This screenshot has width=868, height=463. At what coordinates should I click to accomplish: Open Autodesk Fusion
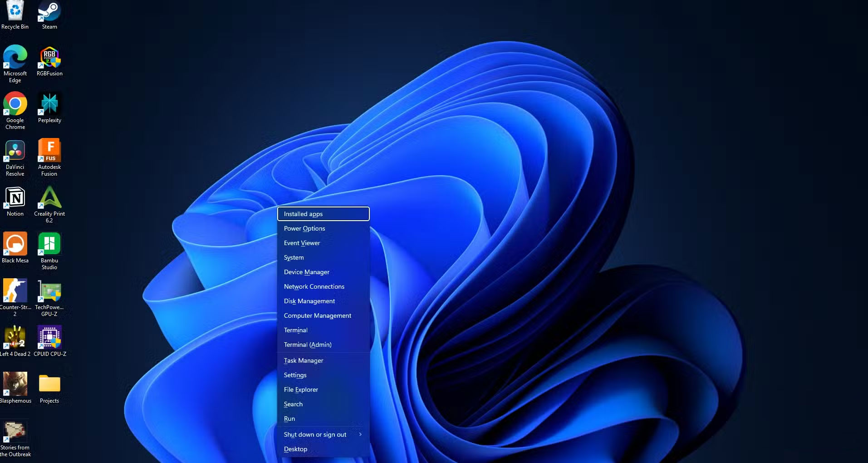49,149
